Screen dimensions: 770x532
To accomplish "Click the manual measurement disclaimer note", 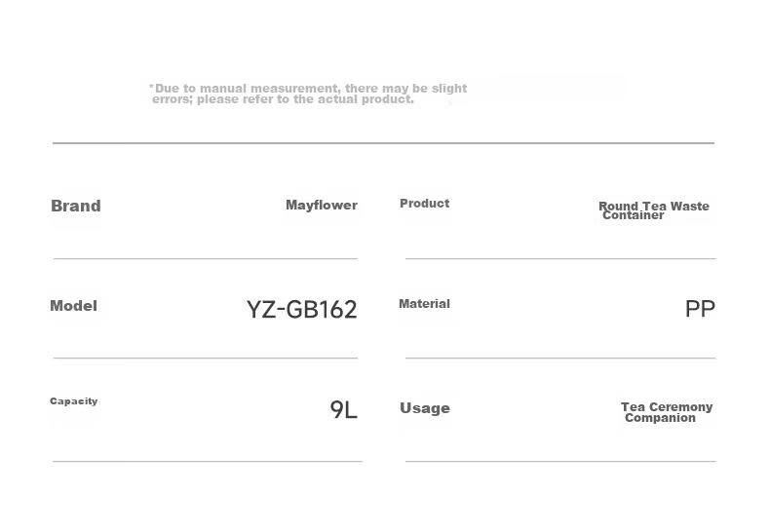I will click(x=308, y=94).
